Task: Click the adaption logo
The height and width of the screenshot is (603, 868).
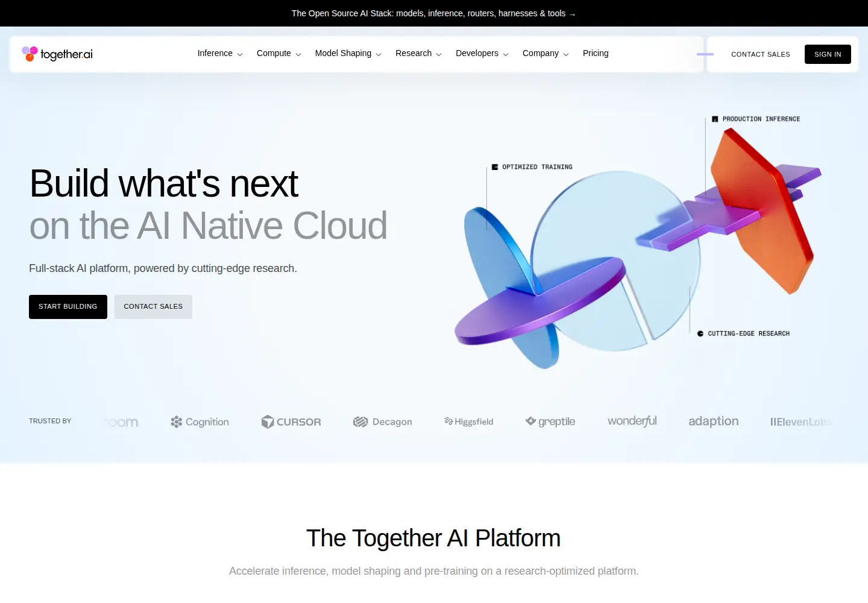Action: click(x=714, y=421)
